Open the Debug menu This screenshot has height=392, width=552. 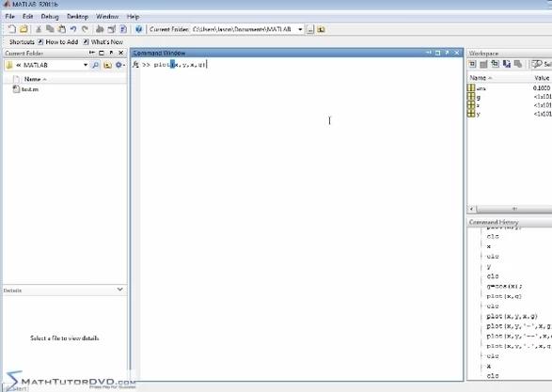click(x=50, y=17)
